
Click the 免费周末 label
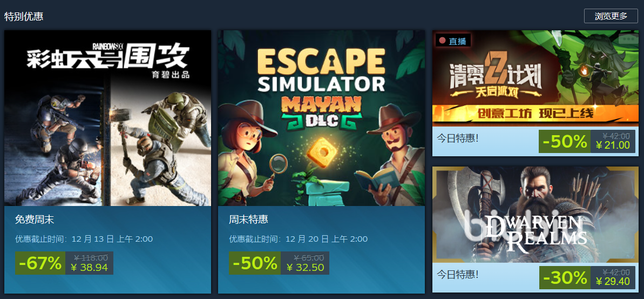[35, 220]
